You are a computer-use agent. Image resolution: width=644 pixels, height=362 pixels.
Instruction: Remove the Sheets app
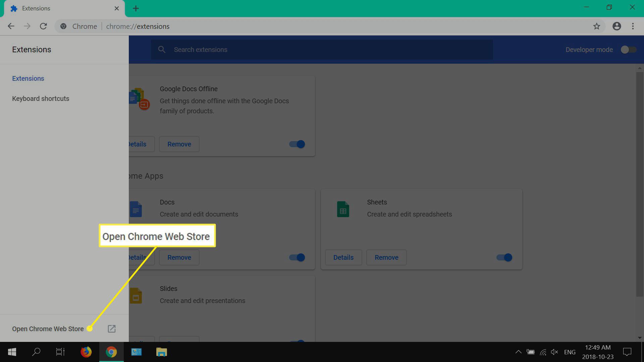pos(386,257)
